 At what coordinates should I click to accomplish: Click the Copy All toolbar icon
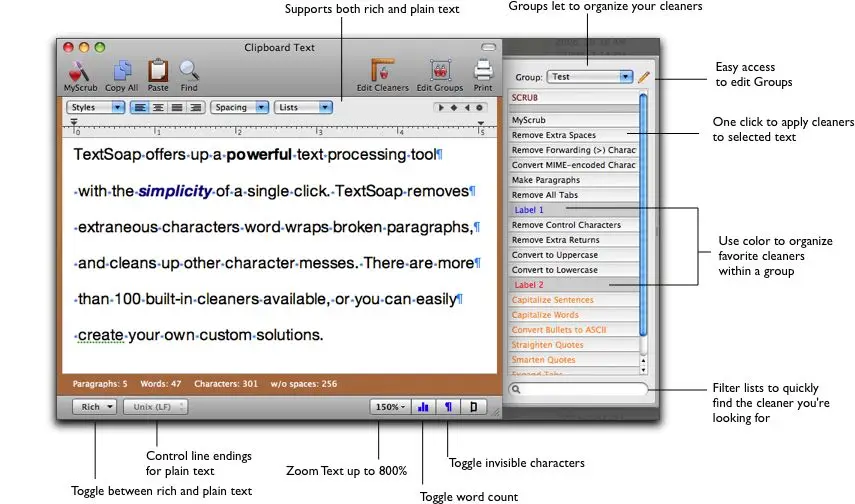122,71
